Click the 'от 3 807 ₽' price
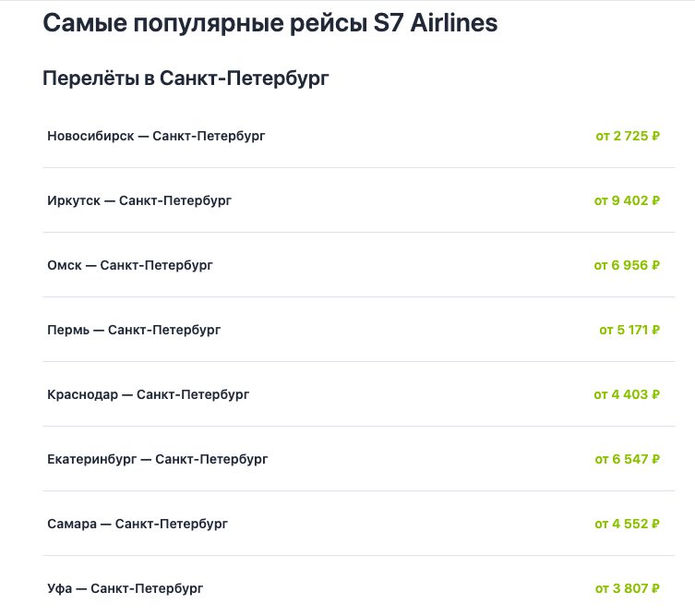This screenshot has height=616, width=695. [x=628, y=588]
